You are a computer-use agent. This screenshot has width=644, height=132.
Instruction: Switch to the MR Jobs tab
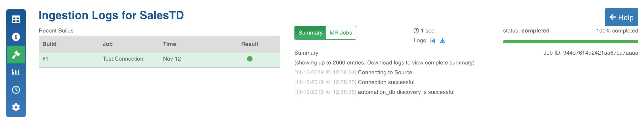(x=341, y=33)
